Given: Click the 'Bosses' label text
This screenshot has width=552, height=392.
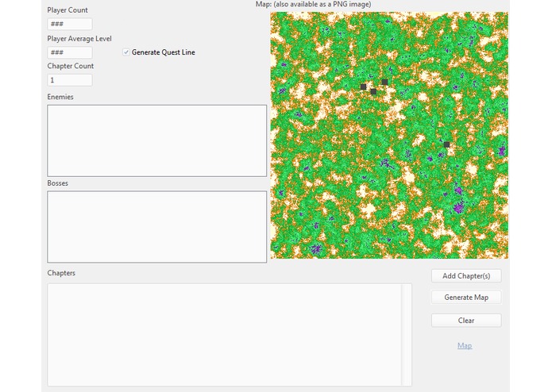Looking at the screenshot, I should (x=57, y=183).
